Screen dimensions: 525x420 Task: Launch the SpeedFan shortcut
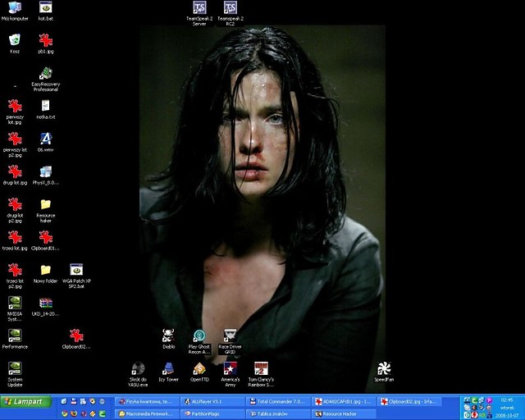click(384, 372)
